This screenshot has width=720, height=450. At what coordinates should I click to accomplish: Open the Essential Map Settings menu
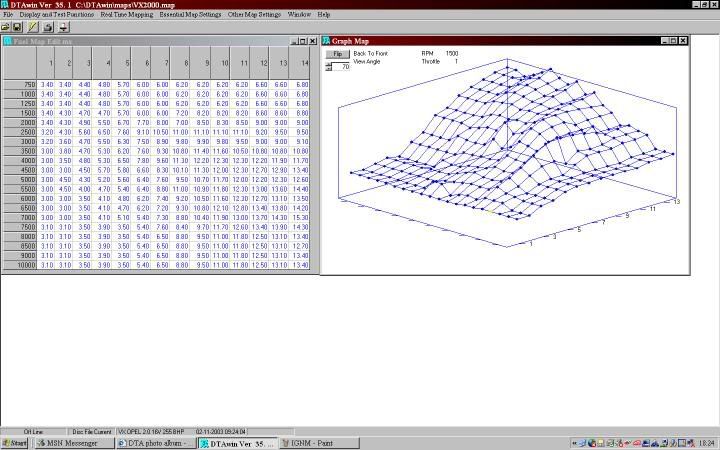(x=190, y=15)
